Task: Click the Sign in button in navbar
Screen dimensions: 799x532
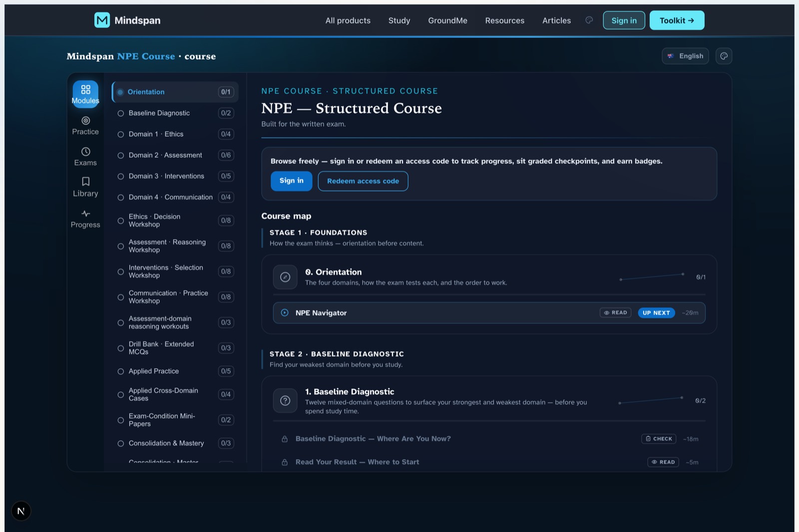Action: [x=624, y=20]
